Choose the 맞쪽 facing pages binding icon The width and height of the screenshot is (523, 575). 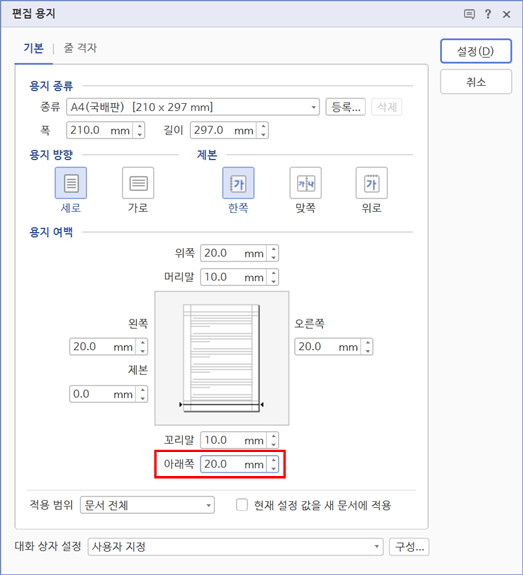pyautogui.click(x=306, y=183)
